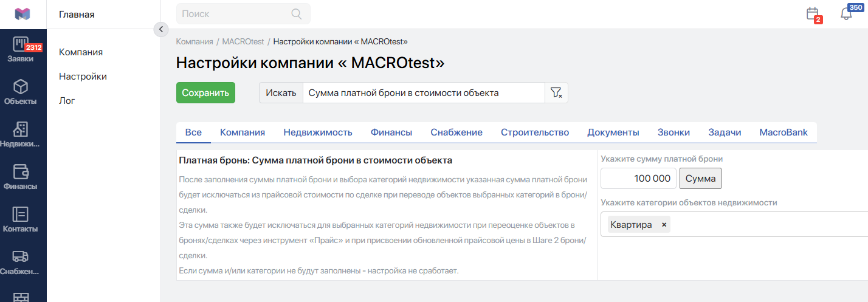Open Главная menu item
Image resolution: width=868 pixels, height=302 pixels.
[x=77, y=14]
